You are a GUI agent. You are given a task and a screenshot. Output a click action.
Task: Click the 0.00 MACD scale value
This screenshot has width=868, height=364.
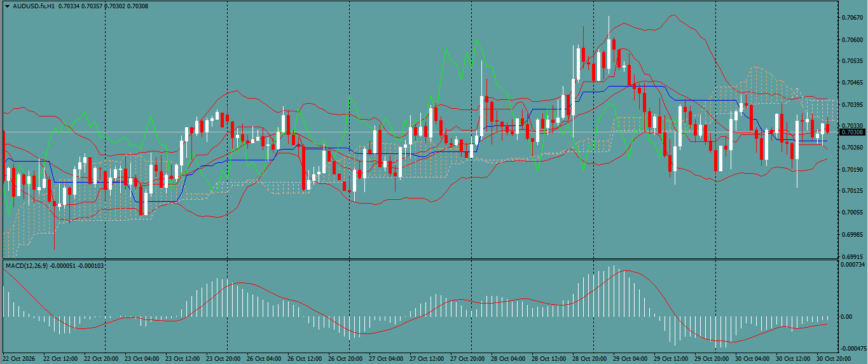pos(846,316)
